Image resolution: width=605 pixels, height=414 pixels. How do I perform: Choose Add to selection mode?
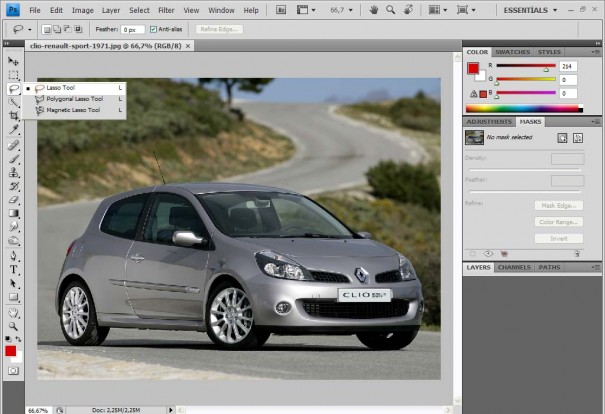click(x=57, y=29)
